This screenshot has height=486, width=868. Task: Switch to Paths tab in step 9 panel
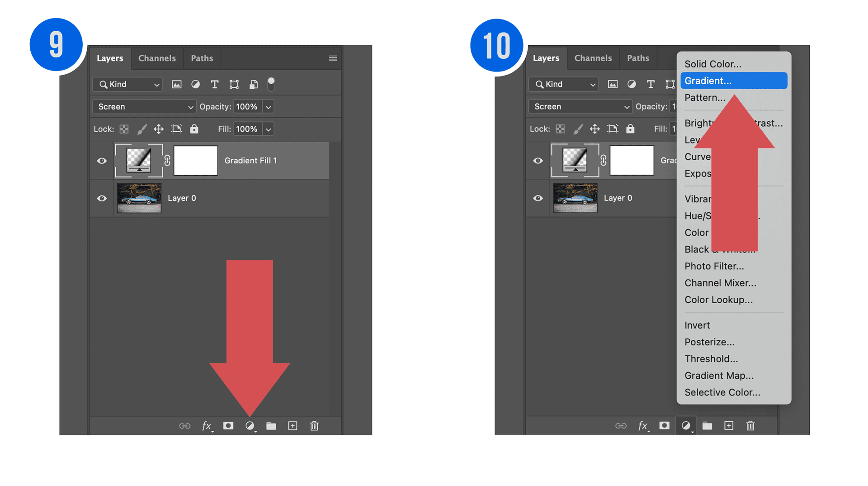202,58
